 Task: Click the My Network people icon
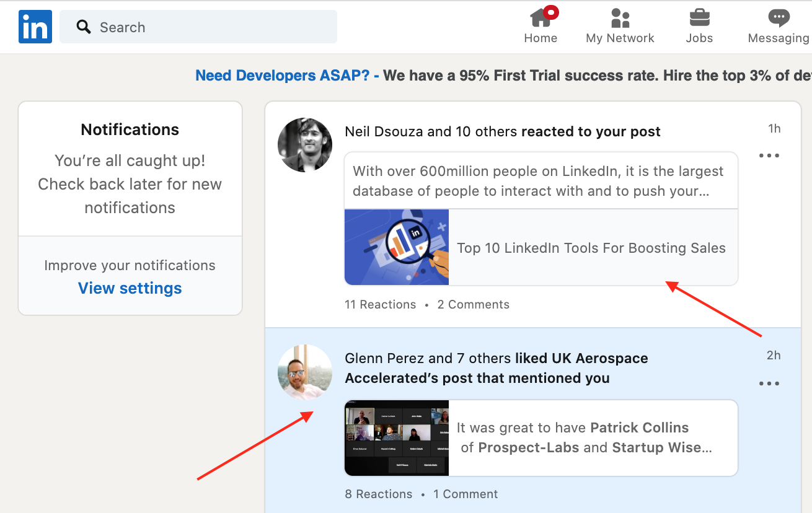620,18
